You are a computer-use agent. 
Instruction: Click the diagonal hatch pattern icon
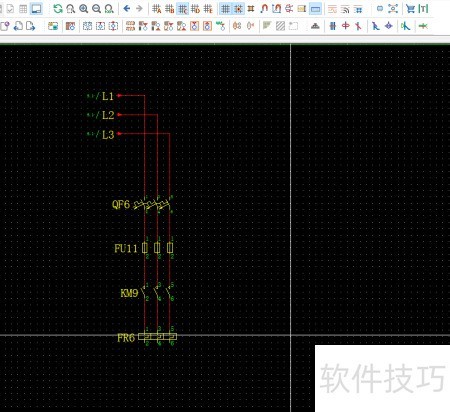coord(281,26)
